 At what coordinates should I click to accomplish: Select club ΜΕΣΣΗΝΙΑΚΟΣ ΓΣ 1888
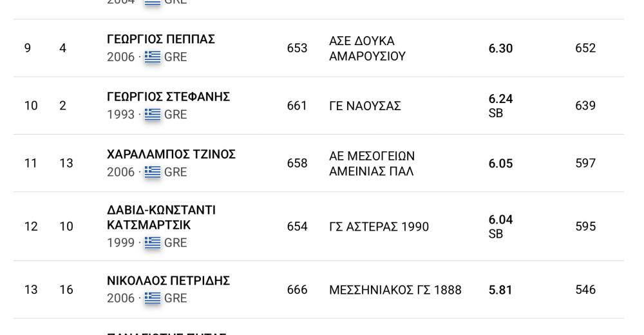(x=395, y=290)
